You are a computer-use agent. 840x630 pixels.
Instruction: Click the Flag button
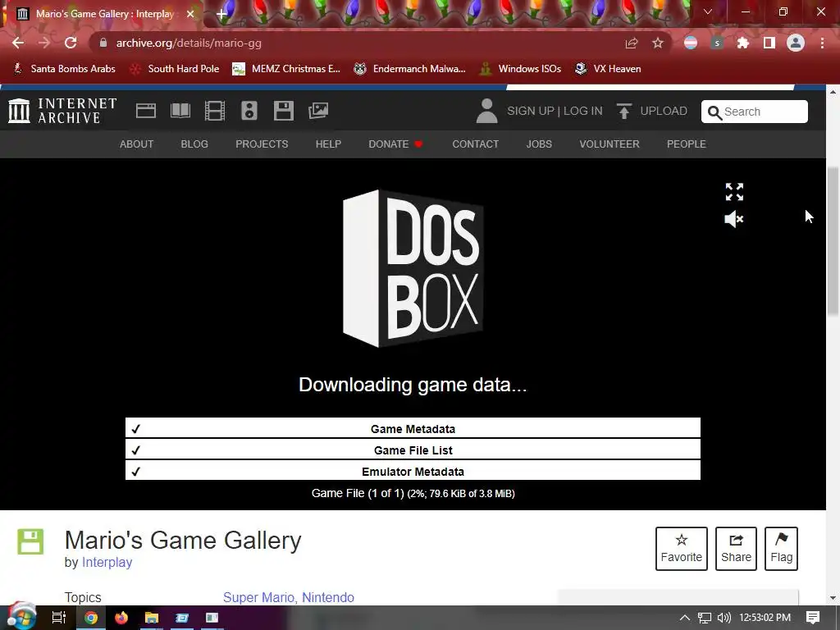pos(781,549)
